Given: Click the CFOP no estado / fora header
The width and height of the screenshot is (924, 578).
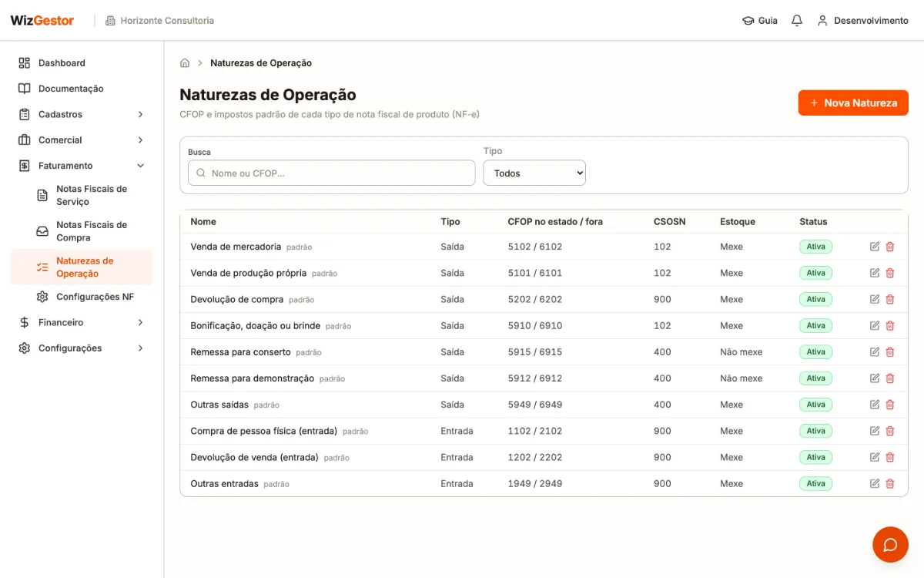Looking at the screenshot, I should click(555, 221).
